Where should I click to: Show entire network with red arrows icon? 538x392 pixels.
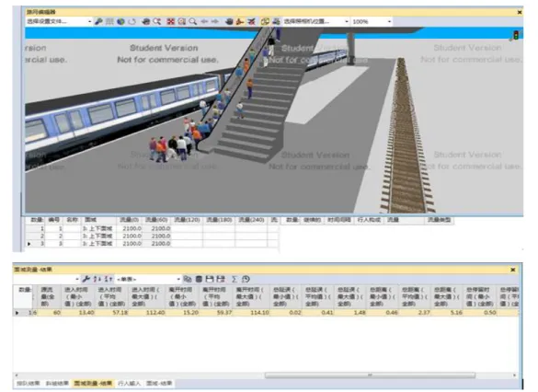[170, 21]
